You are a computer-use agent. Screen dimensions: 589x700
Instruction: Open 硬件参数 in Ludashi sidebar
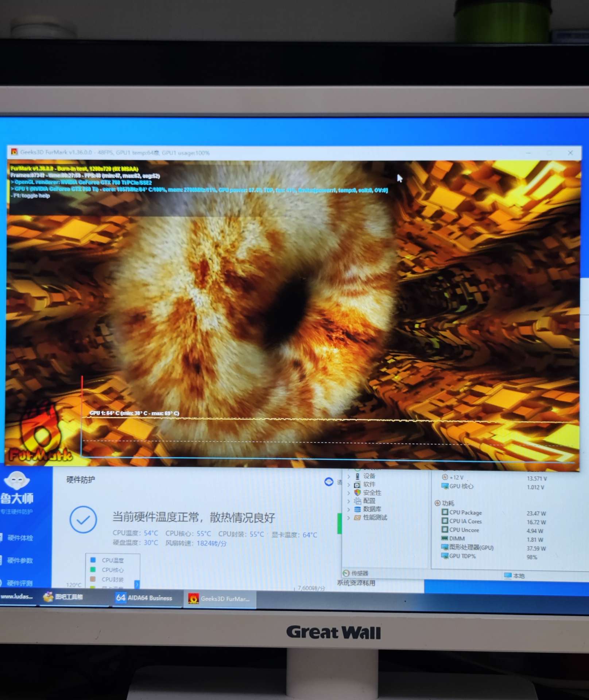[20, 560]
